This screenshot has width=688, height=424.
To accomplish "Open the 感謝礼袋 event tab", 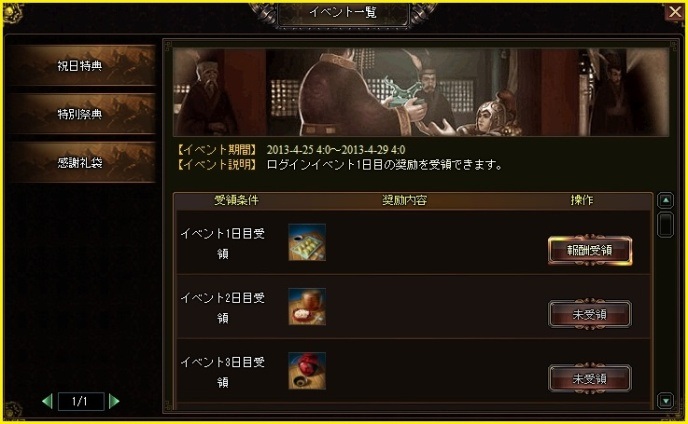I will pos(82,162).
